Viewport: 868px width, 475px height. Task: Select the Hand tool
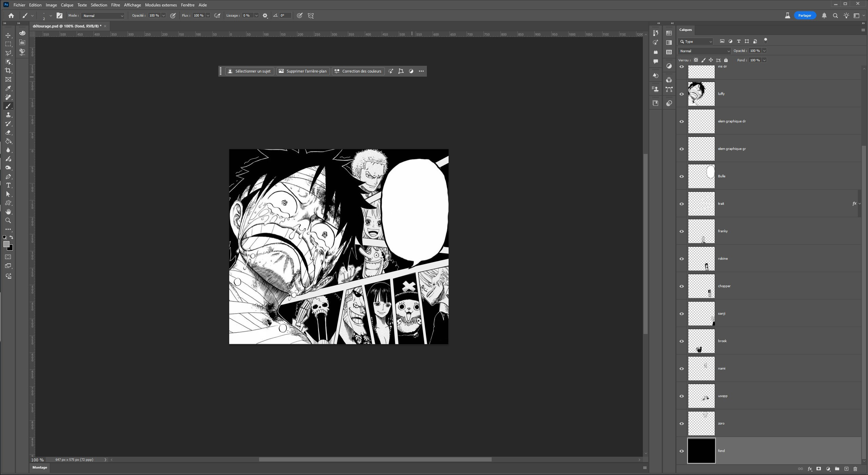click(8, 212)
